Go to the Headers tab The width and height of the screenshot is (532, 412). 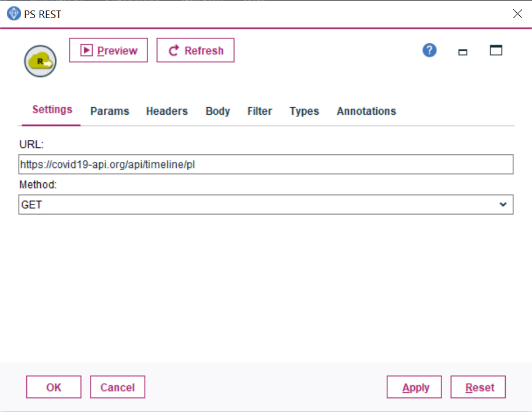coord(167,111)
